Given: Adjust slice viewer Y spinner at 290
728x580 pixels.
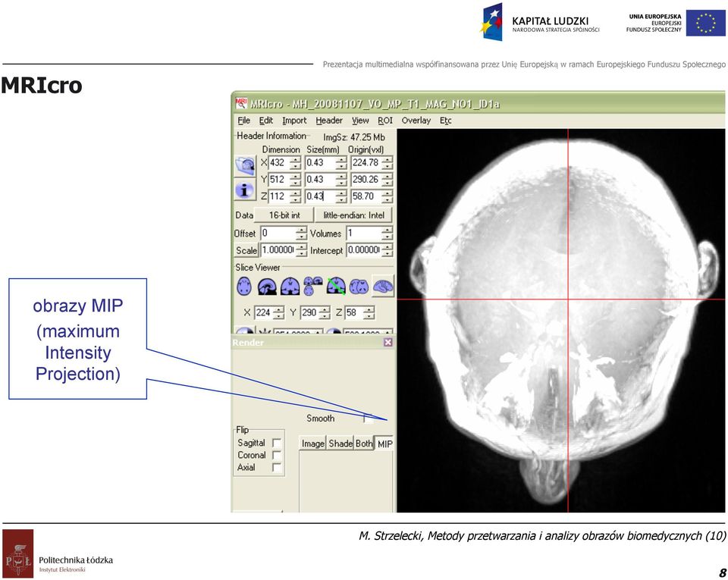Looking at the screenshot, I should [325, 312].
